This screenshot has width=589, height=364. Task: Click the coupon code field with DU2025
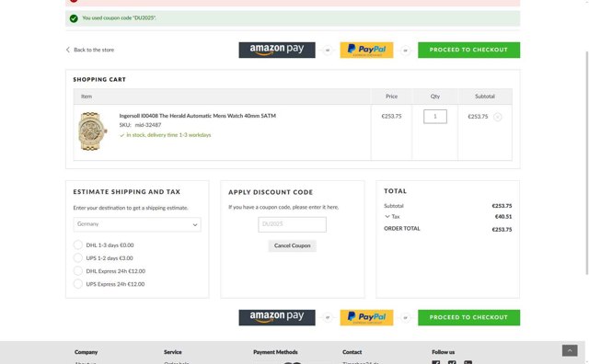click(293, 224)
